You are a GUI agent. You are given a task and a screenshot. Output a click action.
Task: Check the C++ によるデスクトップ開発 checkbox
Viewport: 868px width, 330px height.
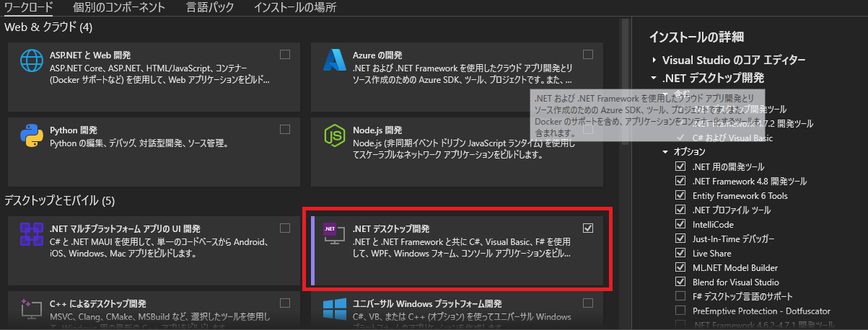pos(285,303)
